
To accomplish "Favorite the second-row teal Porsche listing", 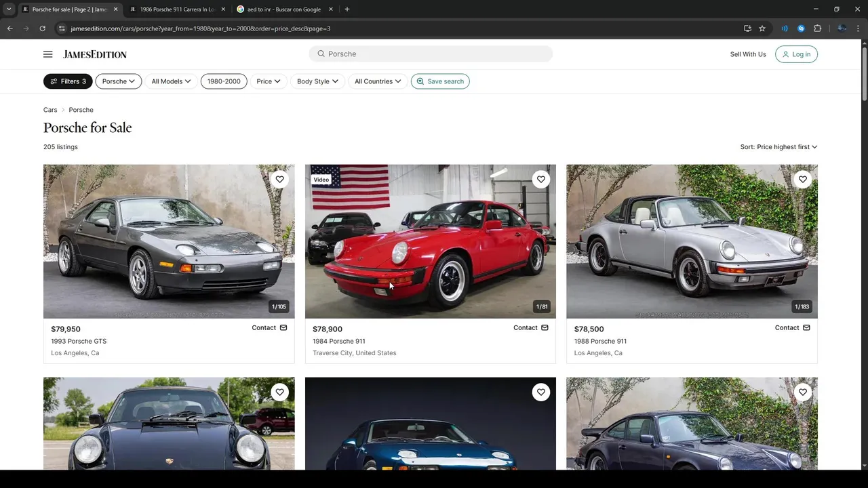I will (540, 392).
